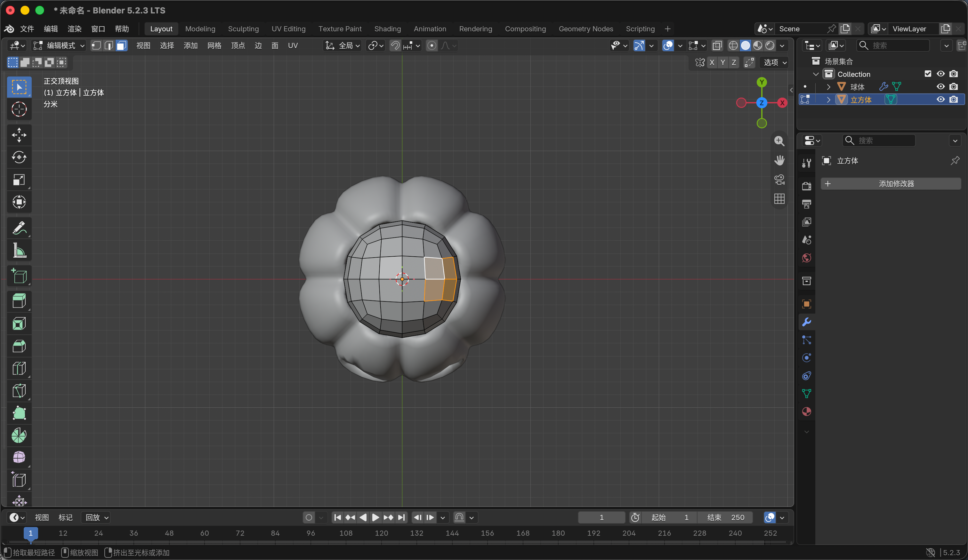Select the Bevel tool
The height and width of the screenshot is (560, 968).
click(19, 346)
